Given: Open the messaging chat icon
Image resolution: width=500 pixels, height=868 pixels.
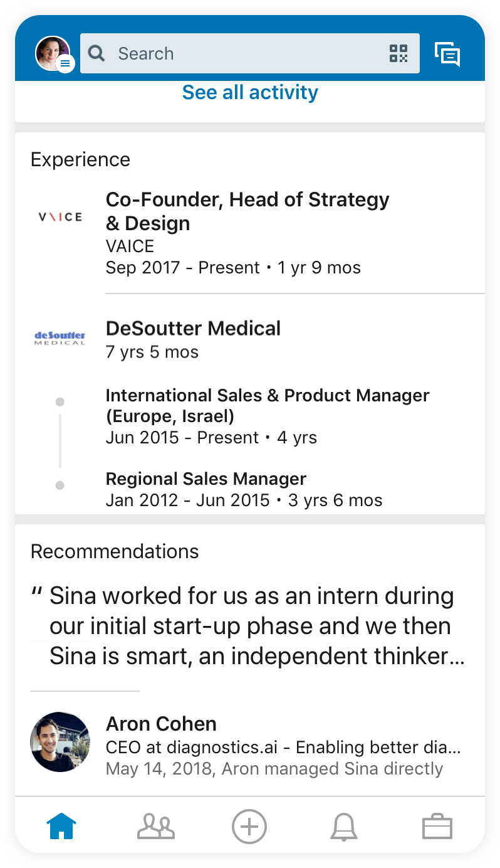Looking at the screenshot, I should [x=447, y=54].
